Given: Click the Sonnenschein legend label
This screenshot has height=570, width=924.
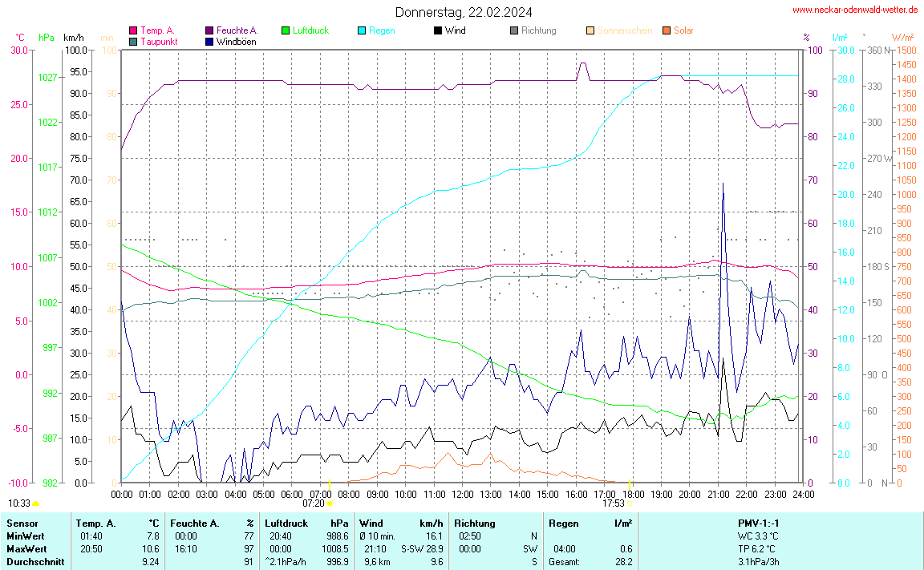Looking at the screenshot, I should (625, 30).
